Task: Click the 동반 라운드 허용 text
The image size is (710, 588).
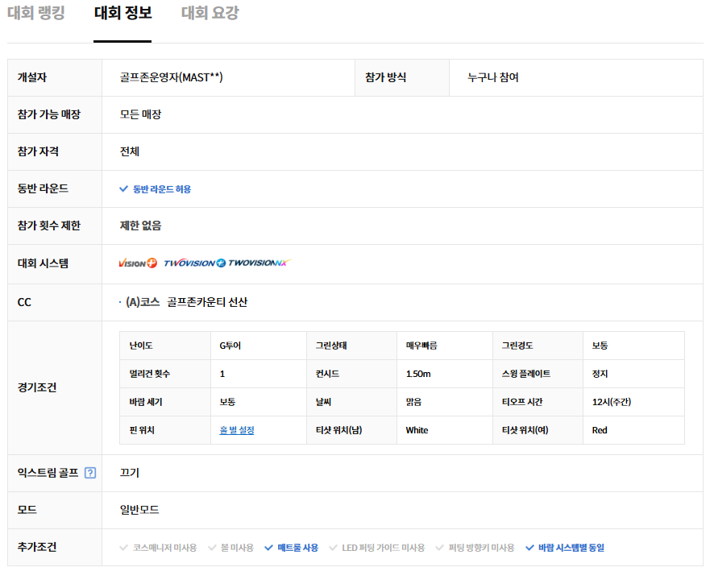Action: [x=162, y=189]
